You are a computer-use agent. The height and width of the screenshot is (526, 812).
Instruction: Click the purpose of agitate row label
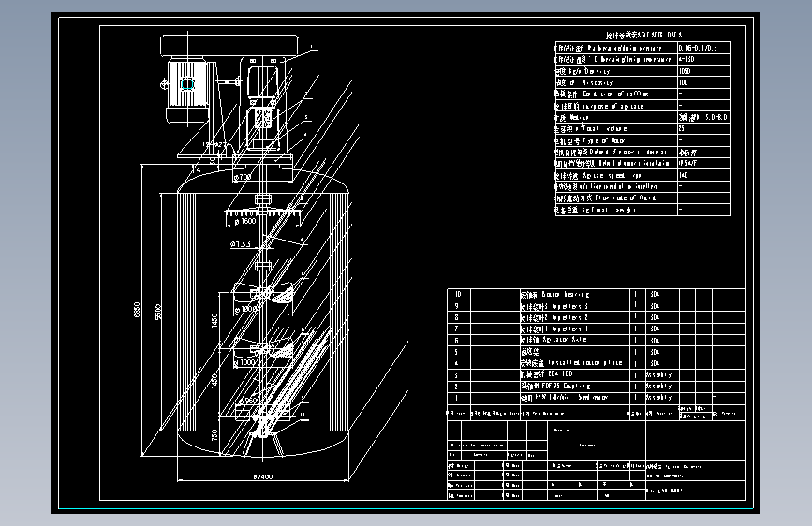599,106
